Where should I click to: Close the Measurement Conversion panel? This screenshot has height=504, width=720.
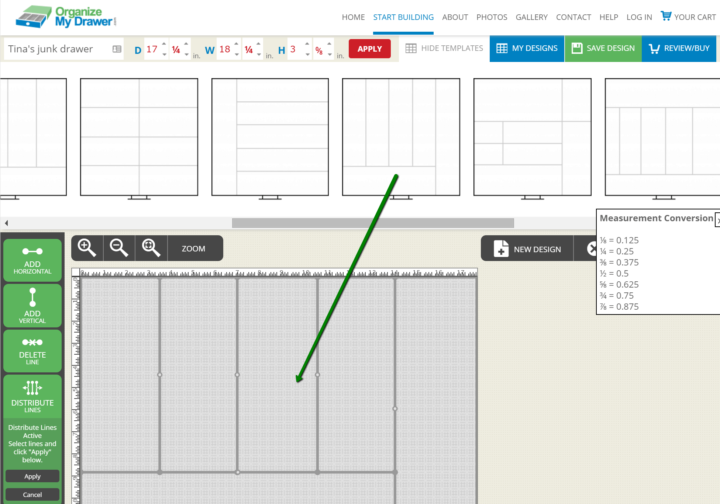(x=717, y=221)
